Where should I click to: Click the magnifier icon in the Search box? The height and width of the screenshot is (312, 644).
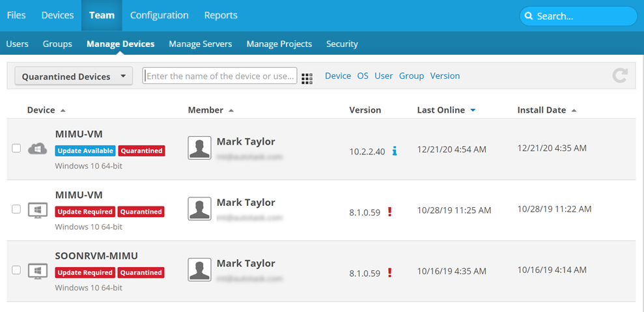pyautogui.click(x=529, y=16)
